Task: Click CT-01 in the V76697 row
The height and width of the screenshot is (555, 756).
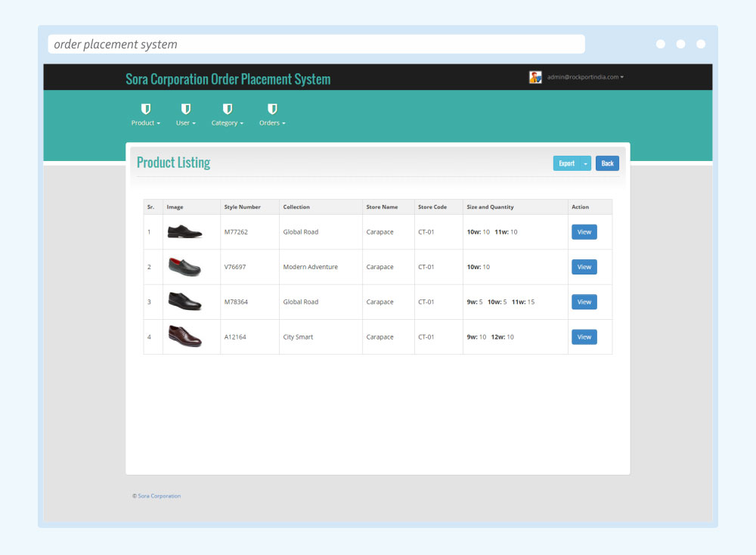Action: pyautogui.click(x=426, y=267)
